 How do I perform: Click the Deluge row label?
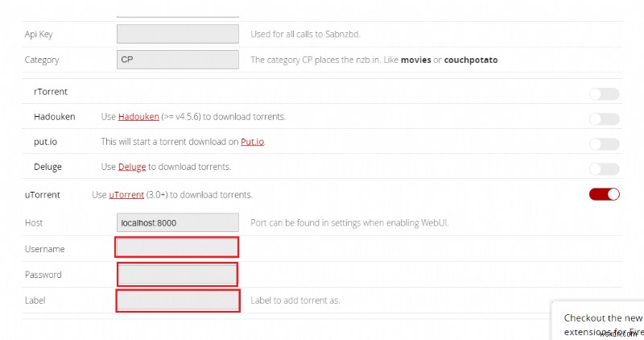[47, 167]
